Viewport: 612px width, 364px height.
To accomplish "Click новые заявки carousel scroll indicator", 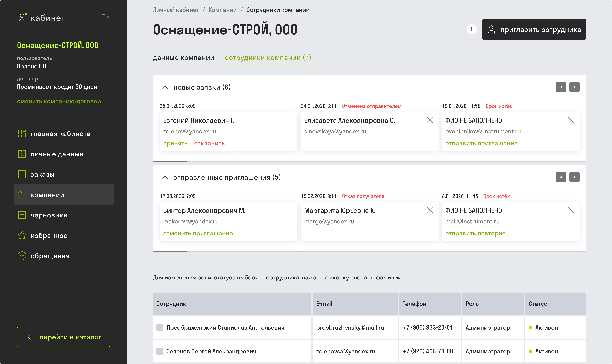I will [170, 161].
